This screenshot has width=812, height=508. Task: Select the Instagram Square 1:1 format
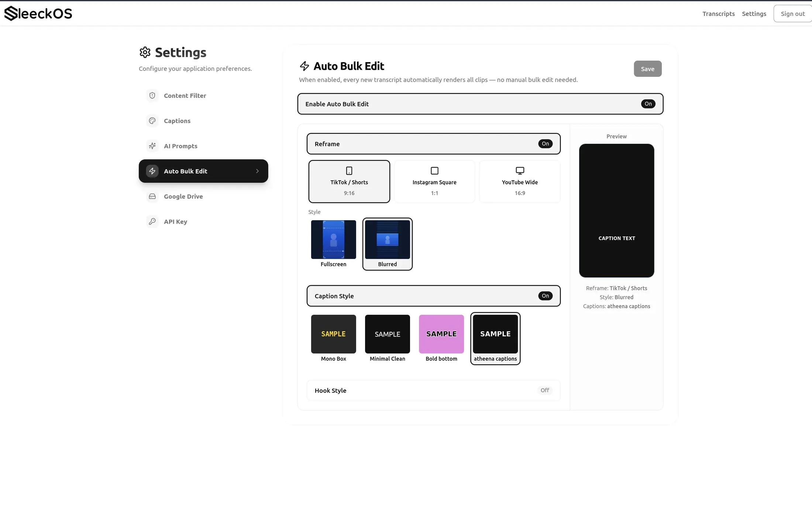pyautogui.click(x=434, y=181)
